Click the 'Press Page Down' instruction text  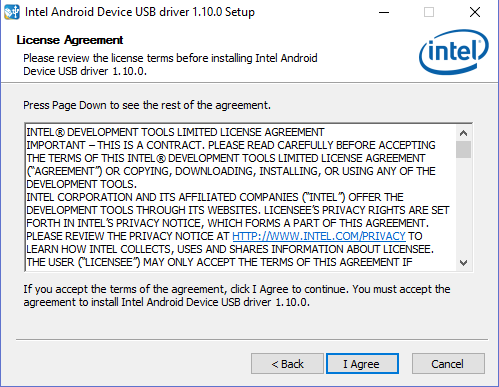[147, 105]
